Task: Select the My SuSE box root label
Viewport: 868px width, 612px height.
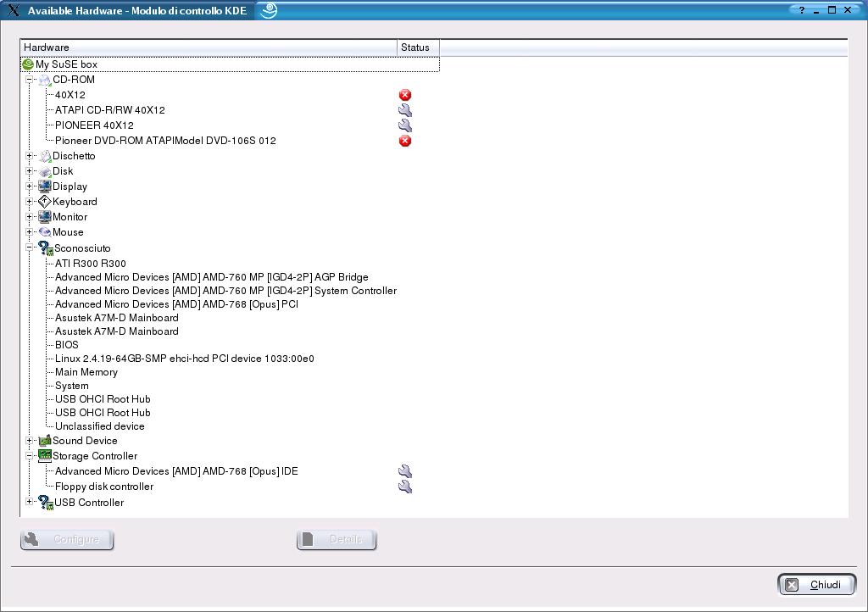Action: 66,64
